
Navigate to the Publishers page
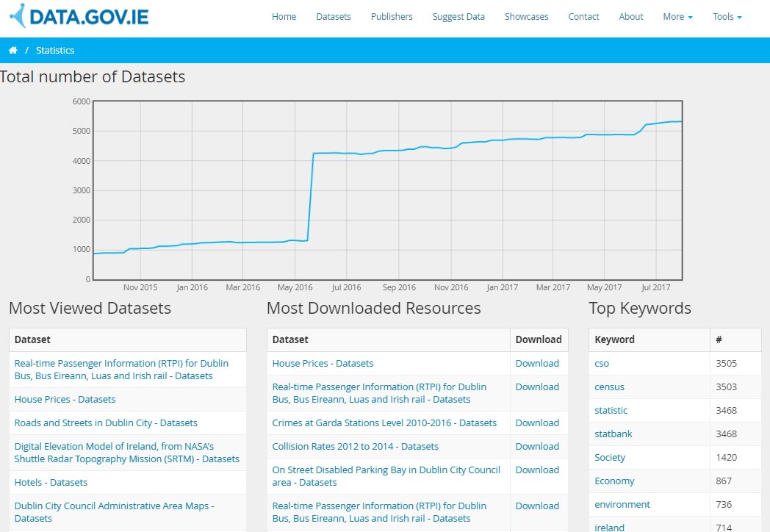(x=392, y=16)
